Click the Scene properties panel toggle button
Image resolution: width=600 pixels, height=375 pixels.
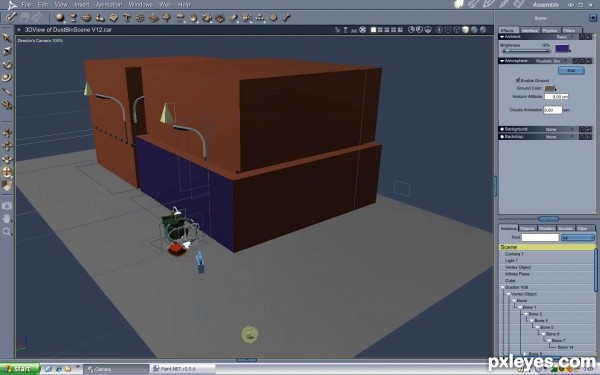593,18
